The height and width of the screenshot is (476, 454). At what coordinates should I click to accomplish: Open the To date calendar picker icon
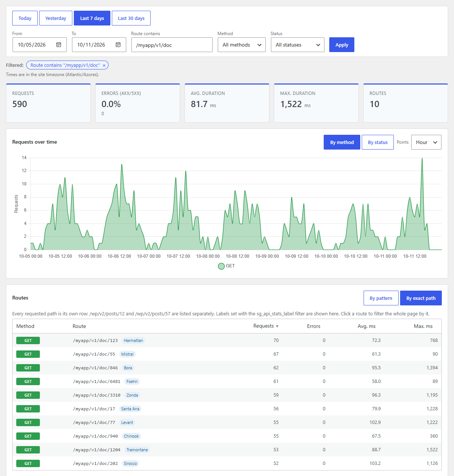(x=118, y=45)
